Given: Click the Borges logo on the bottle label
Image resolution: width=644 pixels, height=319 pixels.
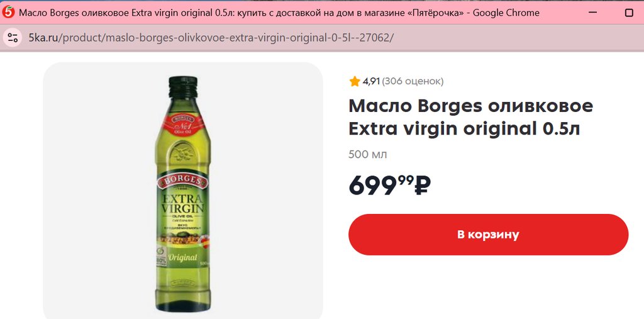Looking at the screenshot, I should tap(182, 182).
